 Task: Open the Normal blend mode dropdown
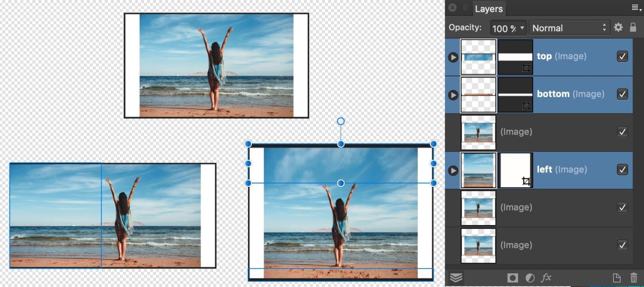569,27
